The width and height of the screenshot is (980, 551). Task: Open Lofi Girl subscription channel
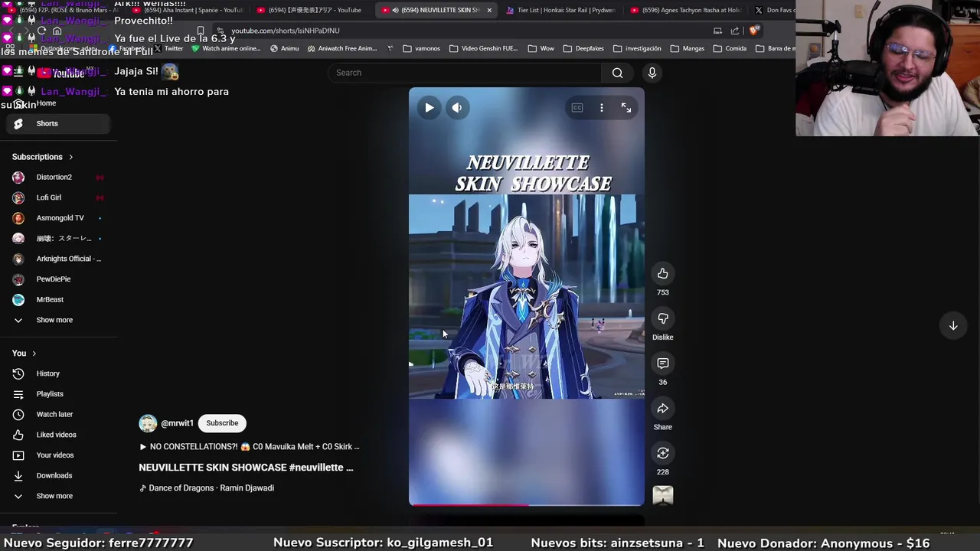(58, 197)
